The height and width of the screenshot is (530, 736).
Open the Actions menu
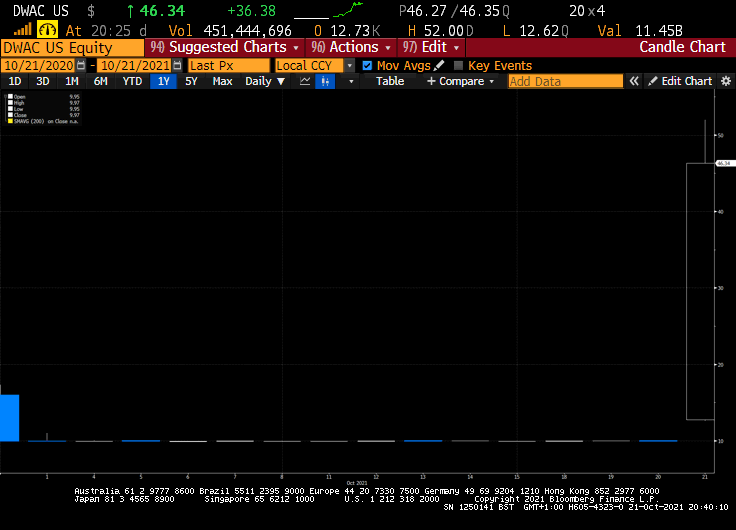351,47
